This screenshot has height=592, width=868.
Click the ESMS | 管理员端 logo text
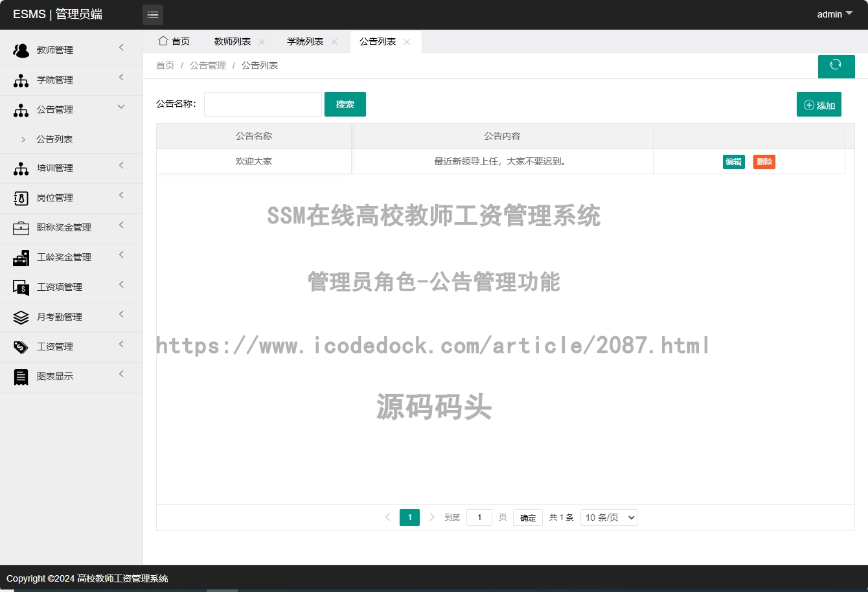coord(58,14)
